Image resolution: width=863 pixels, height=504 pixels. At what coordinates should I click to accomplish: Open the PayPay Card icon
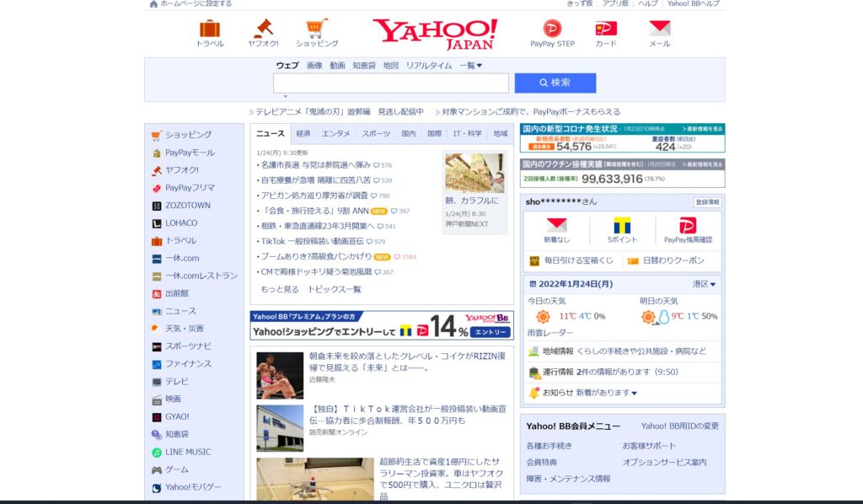click(606, 28)
